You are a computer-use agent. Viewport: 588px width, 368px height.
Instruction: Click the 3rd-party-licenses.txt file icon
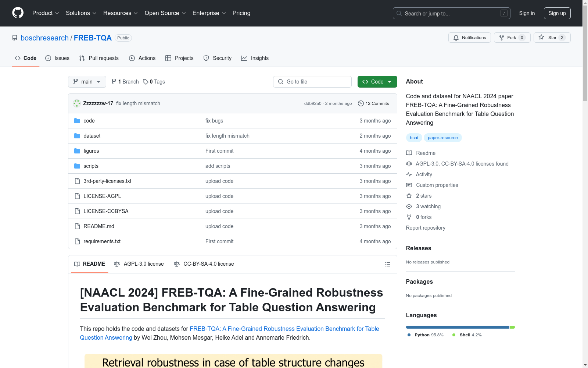point(77,181)
